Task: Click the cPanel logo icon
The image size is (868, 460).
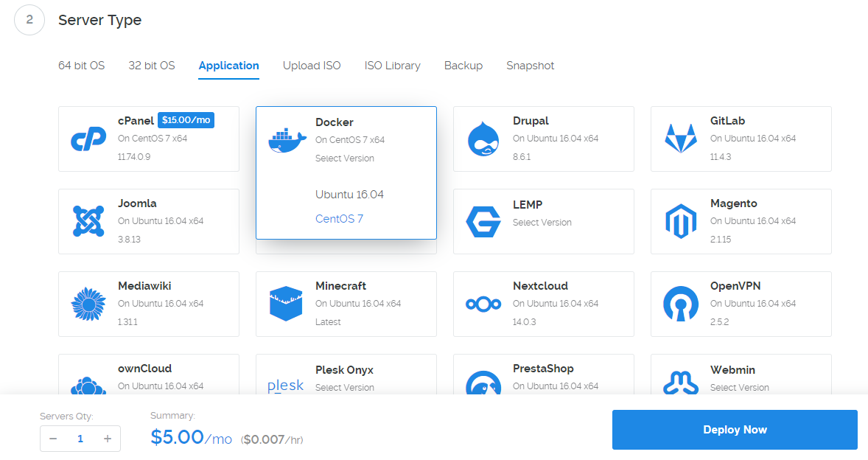Action: pos(88,139)
